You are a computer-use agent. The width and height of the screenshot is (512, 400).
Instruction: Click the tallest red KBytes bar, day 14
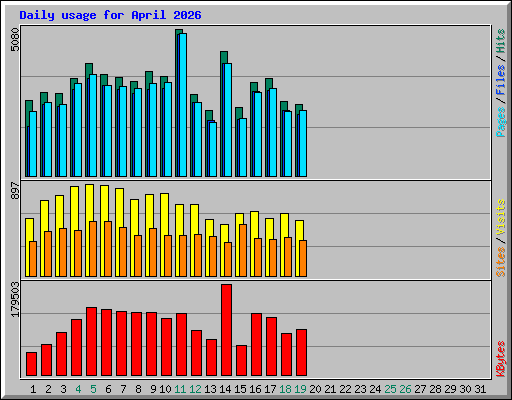226,330
